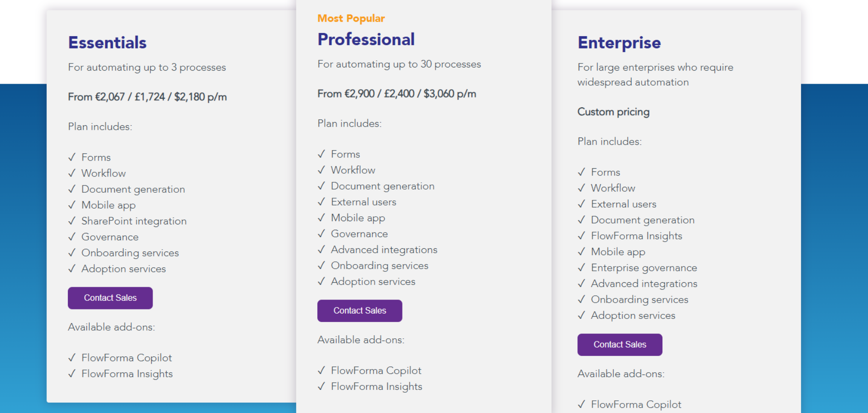The height and width of the screenshot is (413, 868).
Task: Click the Essentials plan title
Action: point(107,42)
